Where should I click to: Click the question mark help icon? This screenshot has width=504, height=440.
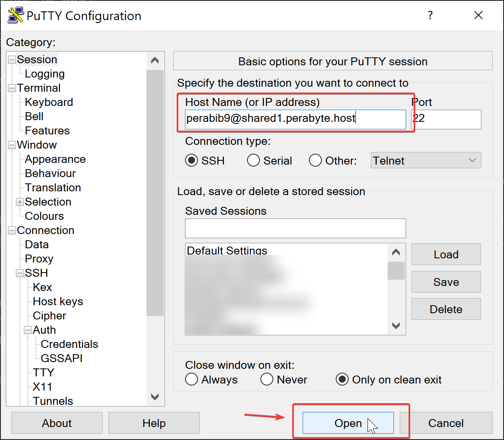point(430,15)
